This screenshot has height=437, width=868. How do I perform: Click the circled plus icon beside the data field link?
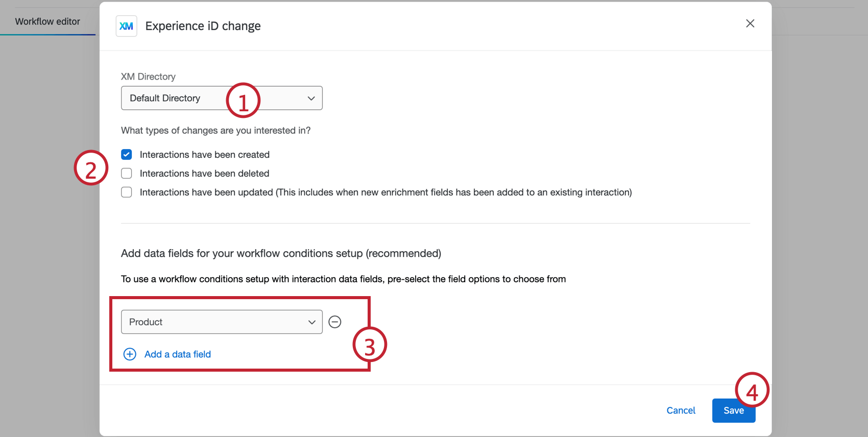(x=130, y=354)
